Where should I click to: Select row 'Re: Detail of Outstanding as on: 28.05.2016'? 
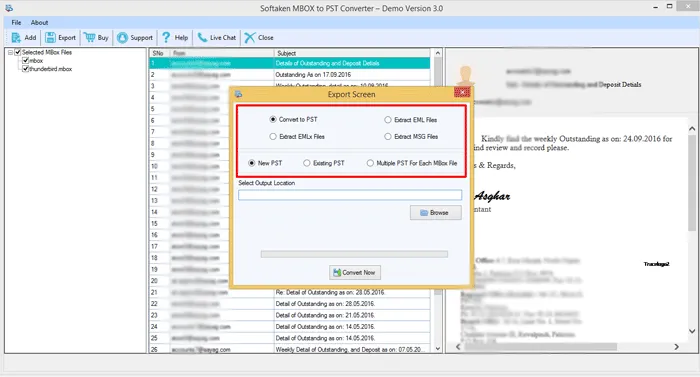click(290, 292)
